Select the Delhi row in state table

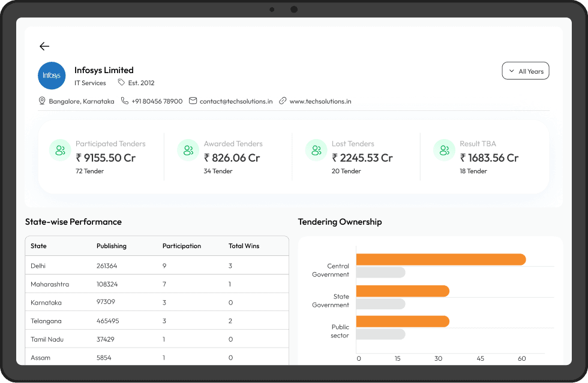pos(157,266)
